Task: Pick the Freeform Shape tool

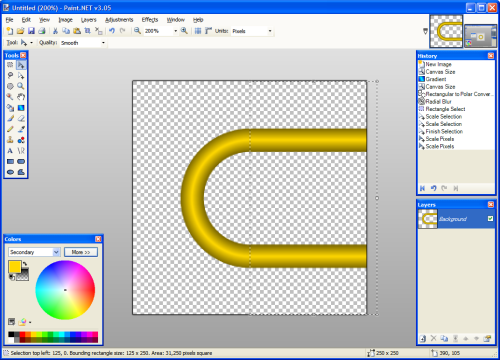Action: click(21, 172)
